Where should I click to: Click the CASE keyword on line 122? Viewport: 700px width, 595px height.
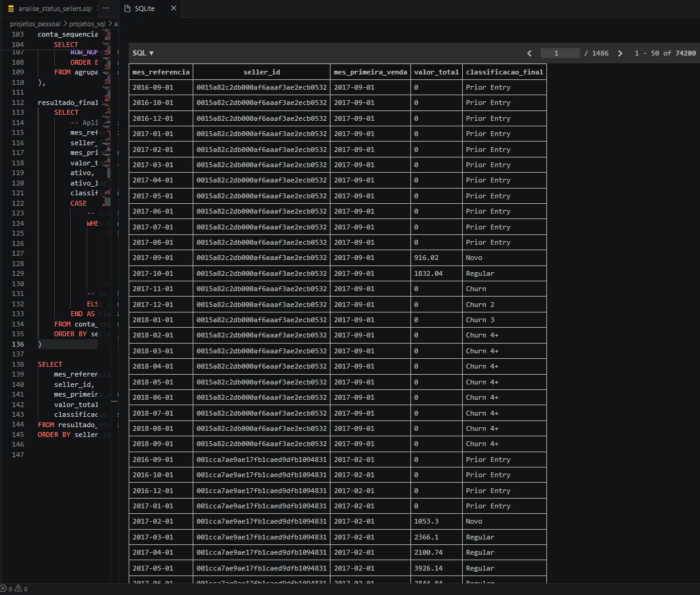(79, 203)
